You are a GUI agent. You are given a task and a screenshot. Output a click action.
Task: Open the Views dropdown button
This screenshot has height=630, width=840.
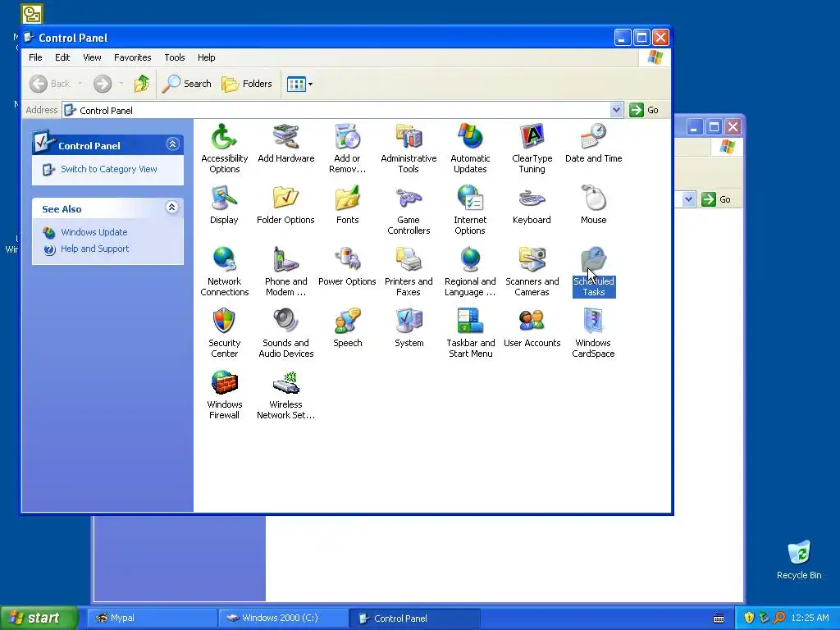pos(299,84)
